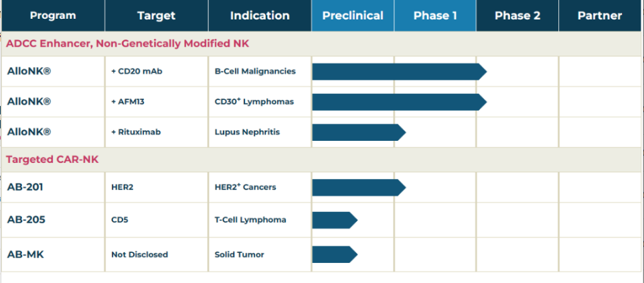Click the CD30+ Lymphomas progress bar
Image resolution: width=644 pixels, height=283 pixels.
click(x=398, y=102)
